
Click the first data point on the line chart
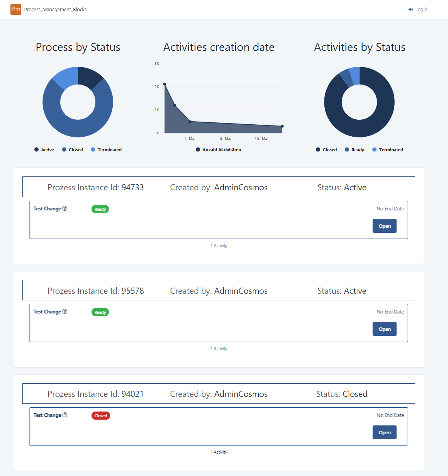(165, 84)
